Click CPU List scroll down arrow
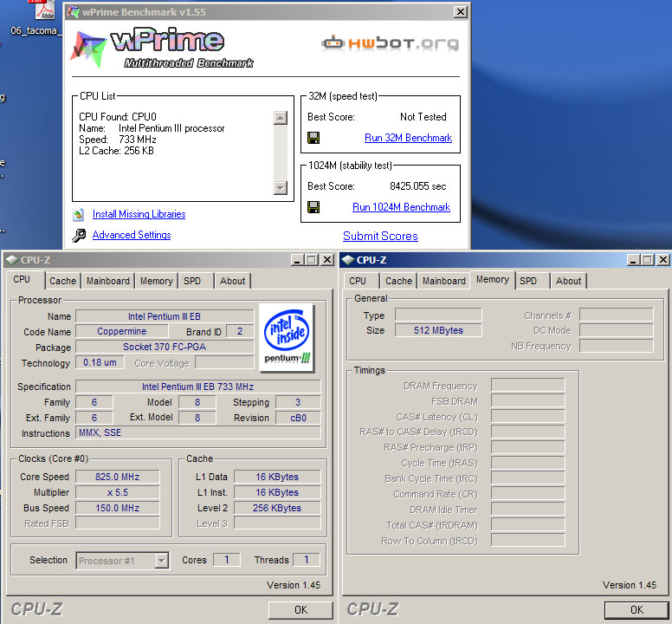Screen dimensions: 672x624 pos(281,187)
